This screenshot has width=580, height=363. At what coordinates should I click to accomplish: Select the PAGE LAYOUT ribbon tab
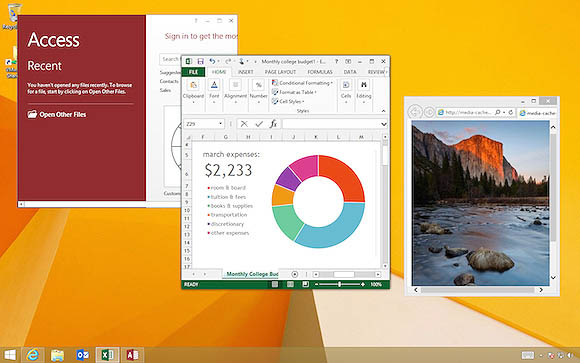(x=280, y=72)
